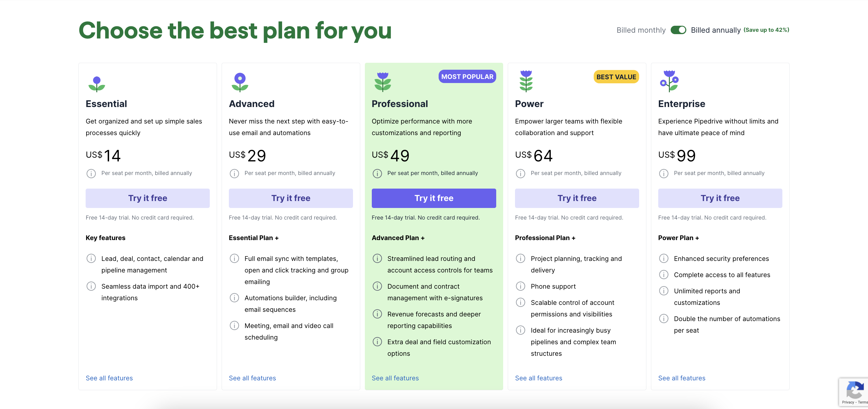Click the Enterprise plan flower icon
This screenshot has height=409, width=868.
click(x=669, y=82)
